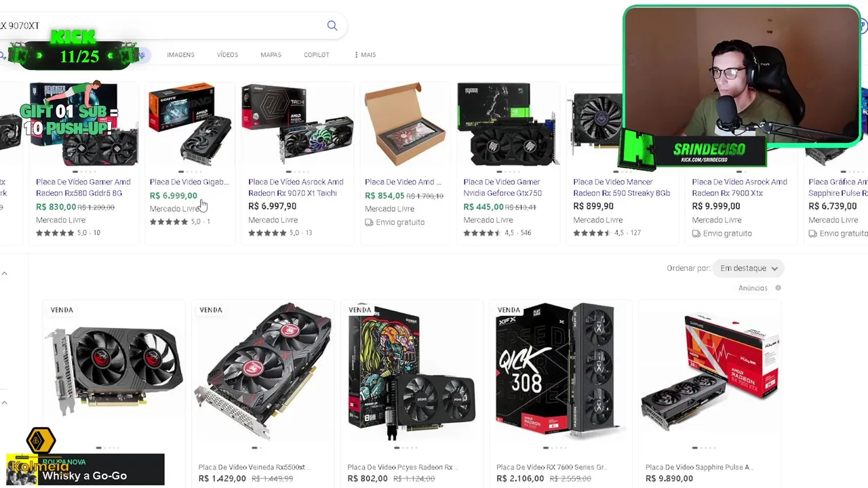Click Envio gratuito icon under Radeon Rx 7900 Xtx

(x=696, y=234)
